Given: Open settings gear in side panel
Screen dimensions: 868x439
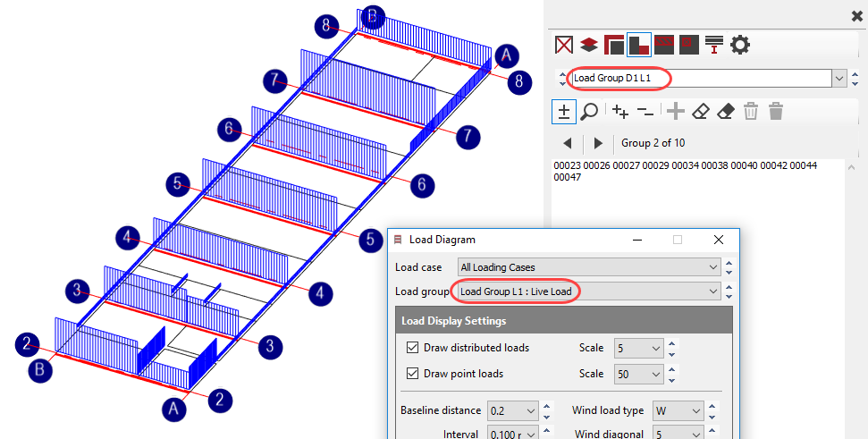Looking at the screenshot, I should [x=740, y=45].
